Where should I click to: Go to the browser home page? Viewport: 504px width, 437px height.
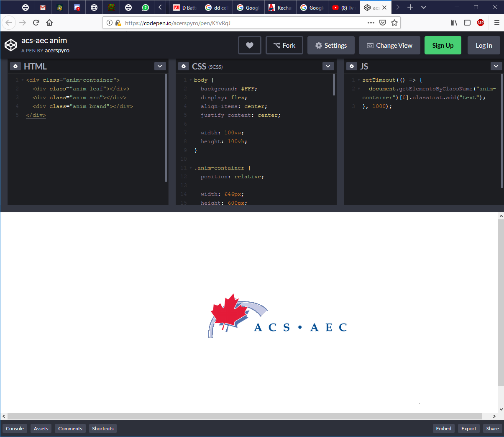coord(49,23)
